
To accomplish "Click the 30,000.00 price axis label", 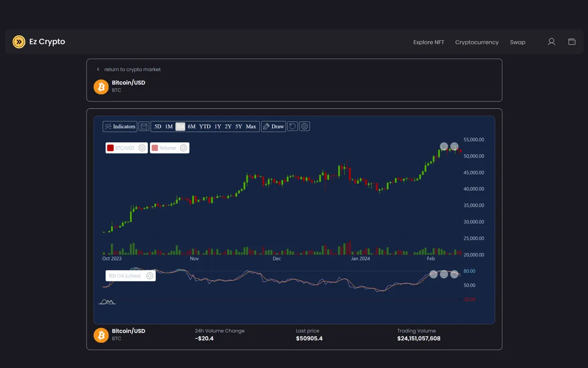I will point(473,222).
